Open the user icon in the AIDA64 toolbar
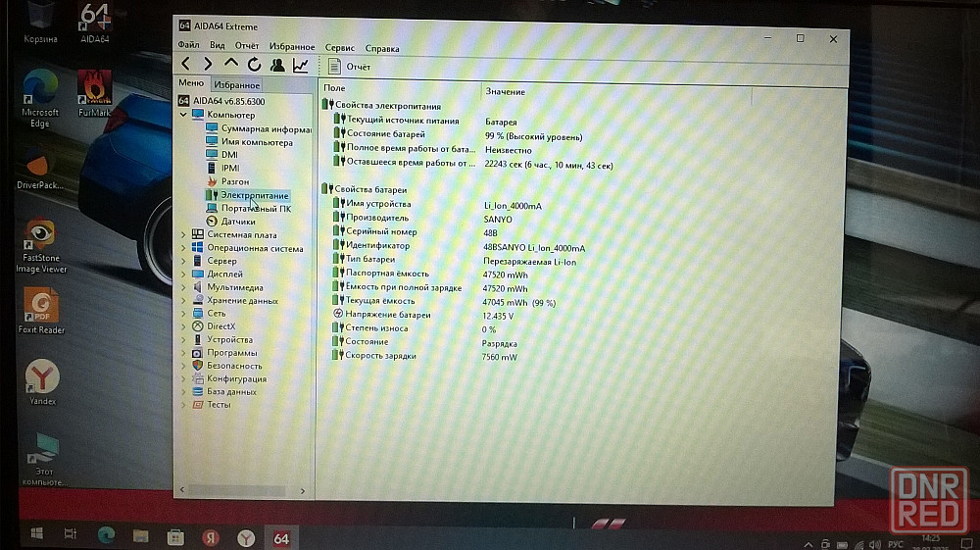 point(277,65)
